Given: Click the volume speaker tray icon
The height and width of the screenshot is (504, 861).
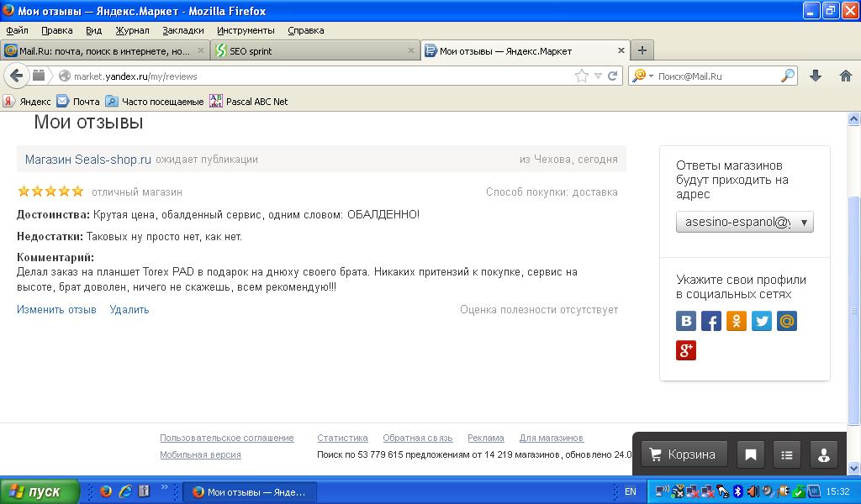Looking at the screenshot, I should coord(753,491).
